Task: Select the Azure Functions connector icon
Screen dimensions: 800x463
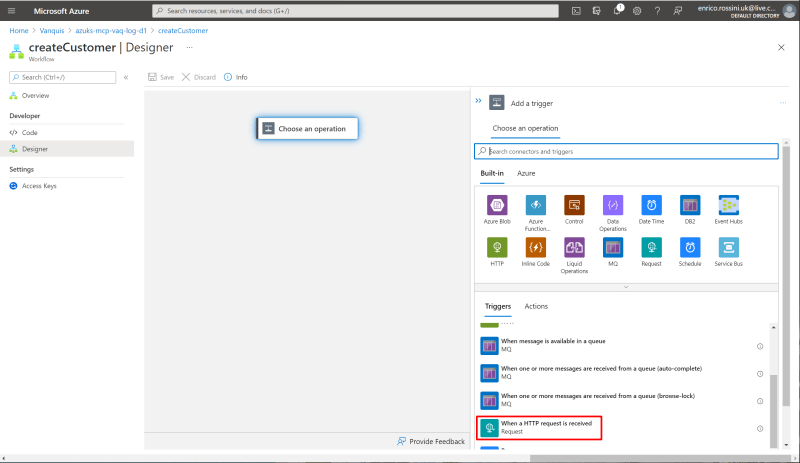Action: (x=536, y=205)
